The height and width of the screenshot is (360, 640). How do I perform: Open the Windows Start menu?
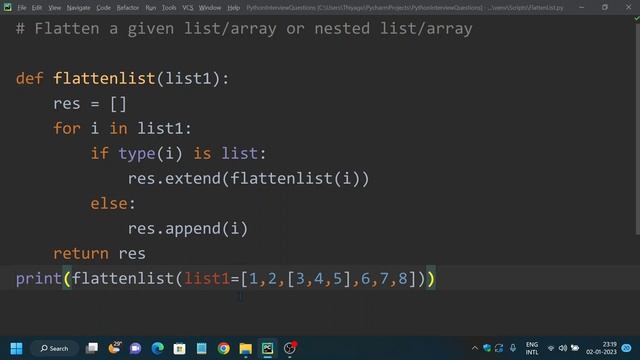click(x=16, y=348)
